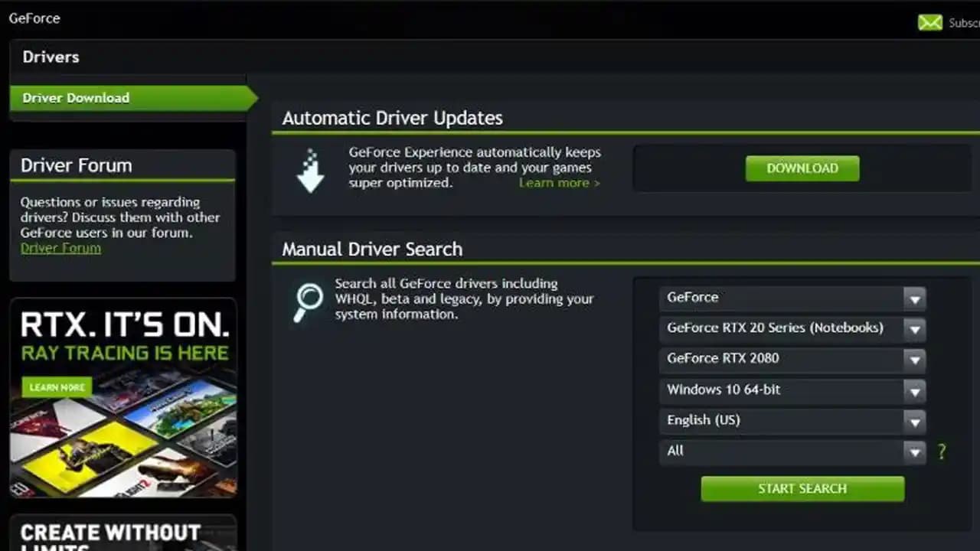Open the GeForce RTX 2080 product dropdown
Viewport: 980px width, 551px height.
coord(792,359)
